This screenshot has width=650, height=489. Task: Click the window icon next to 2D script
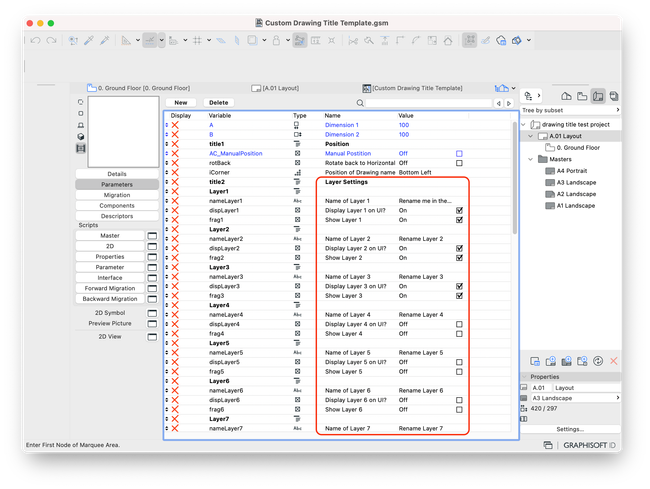coord(152,246)
